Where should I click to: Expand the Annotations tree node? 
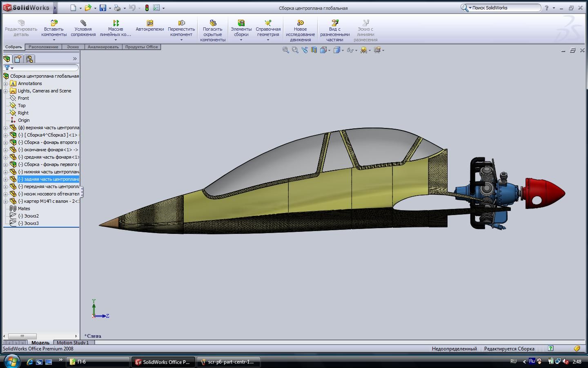tap(6, 83)
